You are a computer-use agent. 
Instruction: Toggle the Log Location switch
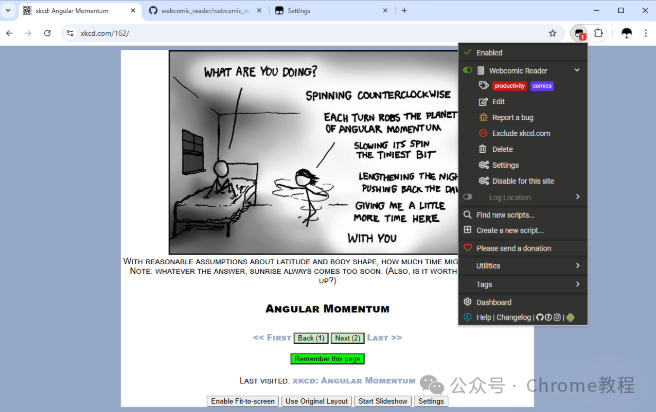coord(468,197)
